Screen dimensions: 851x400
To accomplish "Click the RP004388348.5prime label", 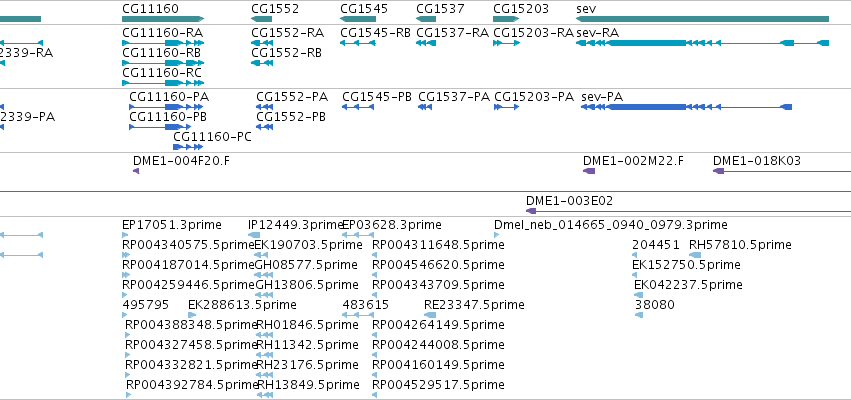I will [191, 325].
